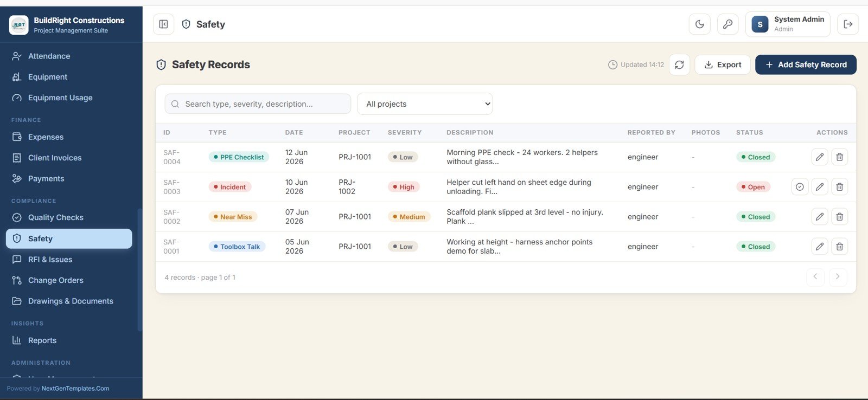Screen dimensions: 868x400
Task: Open the All projects filter dropdown
Action: pos(425,104)
